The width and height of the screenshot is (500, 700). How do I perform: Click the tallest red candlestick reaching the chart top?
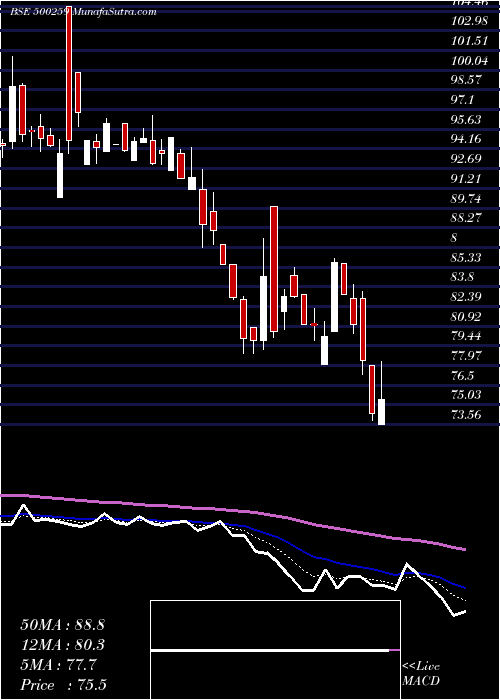pyautogui.click(x=69, y=74)
